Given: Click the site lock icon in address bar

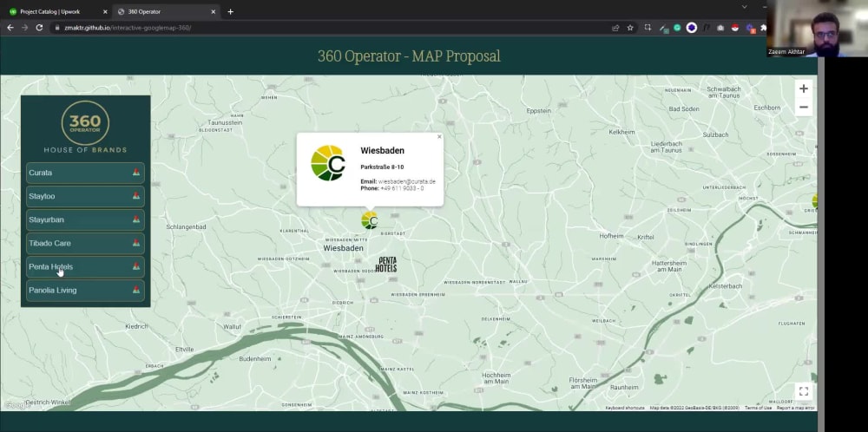Looking at the screenshot, I should click(x=57, y=28).
